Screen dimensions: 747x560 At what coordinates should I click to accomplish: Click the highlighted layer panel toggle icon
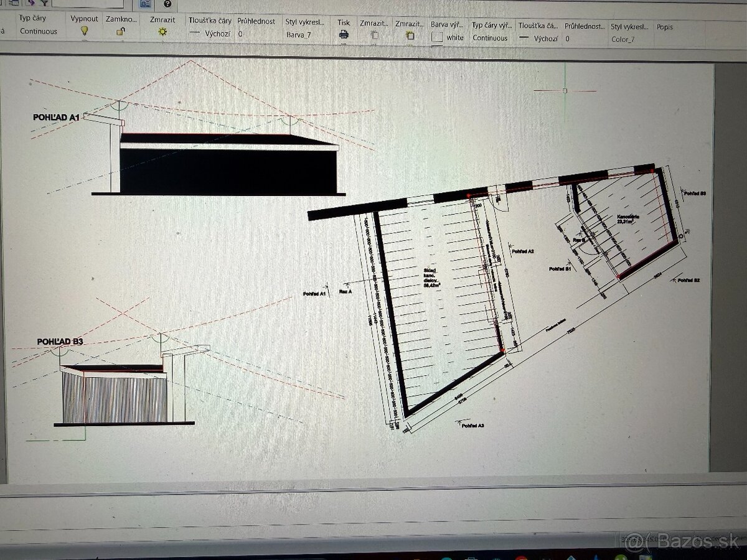click(x=145, y=4)
